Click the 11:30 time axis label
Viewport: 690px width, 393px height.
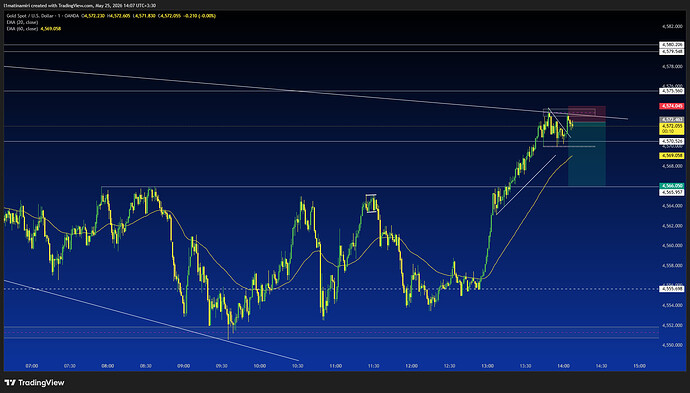[374, 366]
